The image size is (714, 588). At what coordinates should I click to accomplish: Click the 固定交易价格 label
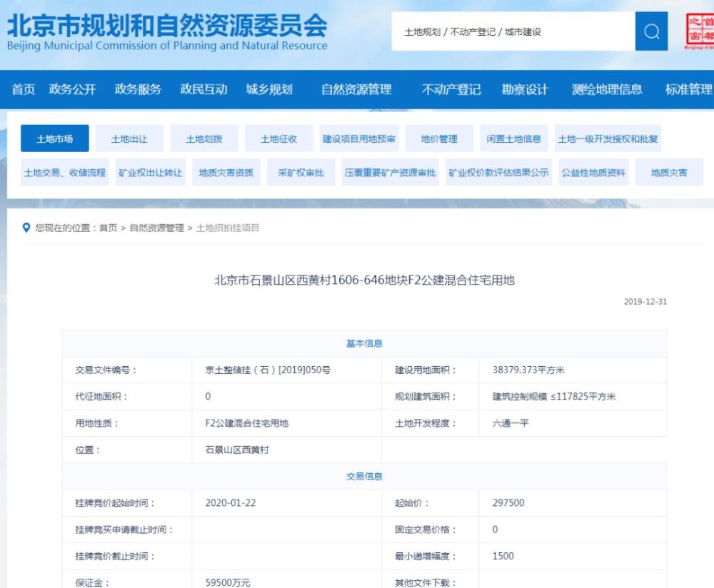pyautogui.click(x=426, y=529)
